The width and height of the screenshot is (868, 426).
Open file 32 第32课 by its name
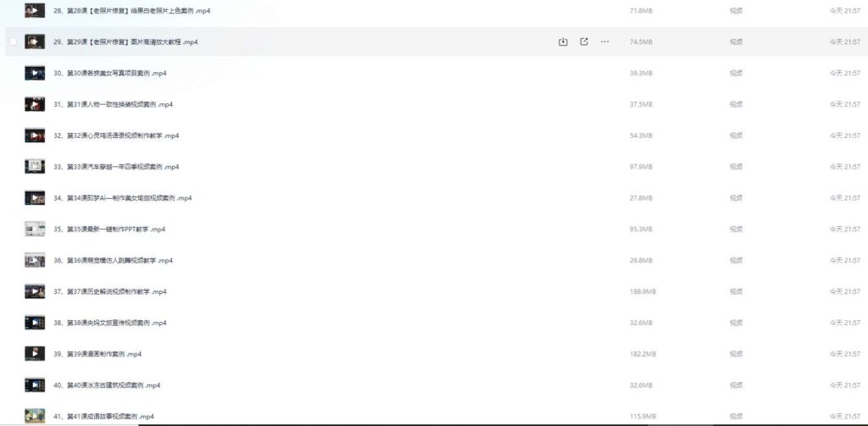[x=116, y=136]
